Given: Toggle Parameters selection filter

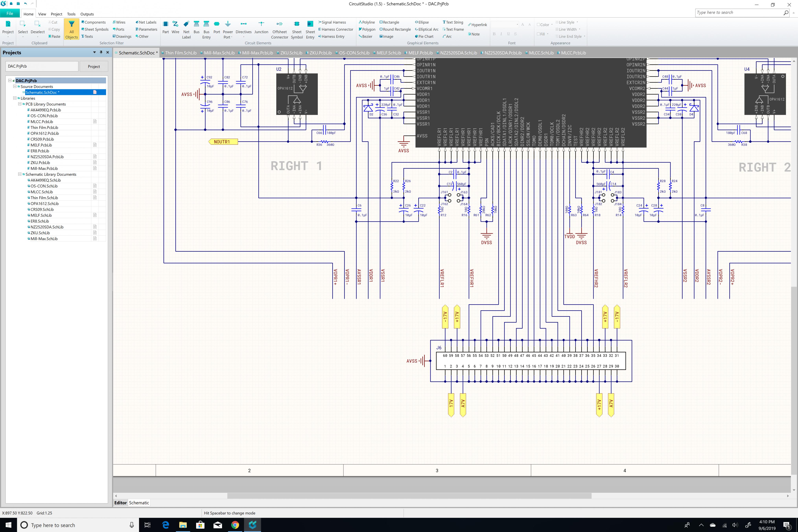Looking at the screenshot, I should point(146,29).
